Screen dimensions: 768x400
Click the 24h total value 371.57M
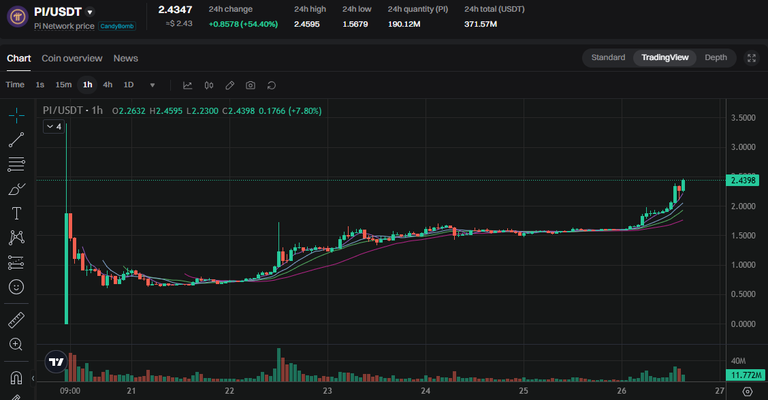[480, 24]
